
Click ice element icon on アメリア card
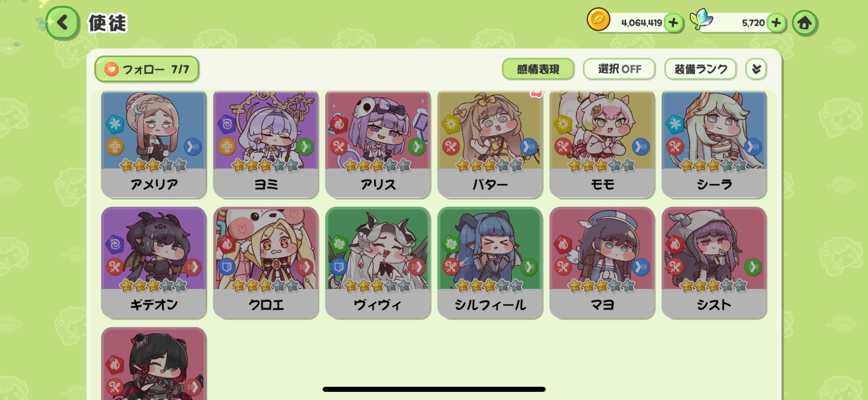point(115,124)
